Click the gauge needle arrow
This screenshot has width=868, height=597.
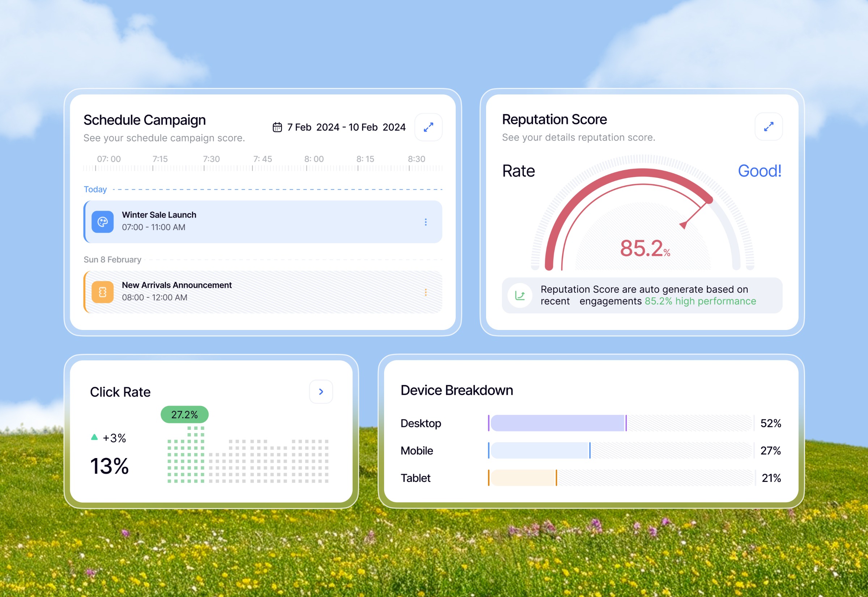683,225
